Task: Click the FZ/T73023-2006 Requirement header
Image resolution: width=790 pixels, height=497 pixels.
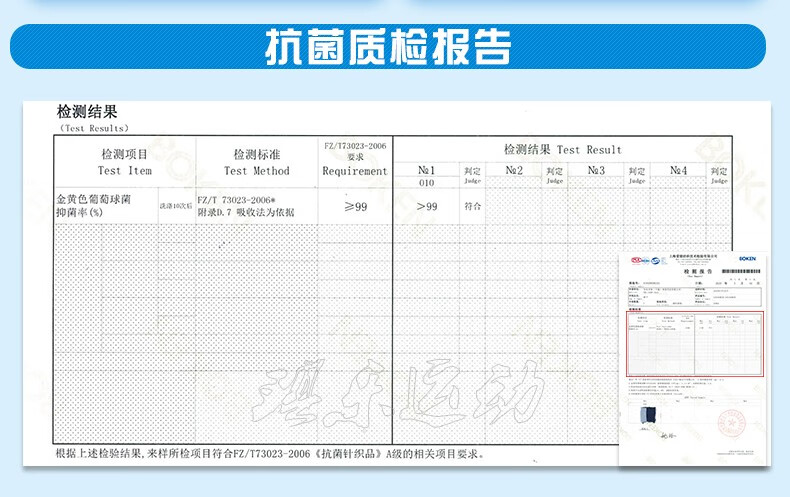Action: point(355,158)
